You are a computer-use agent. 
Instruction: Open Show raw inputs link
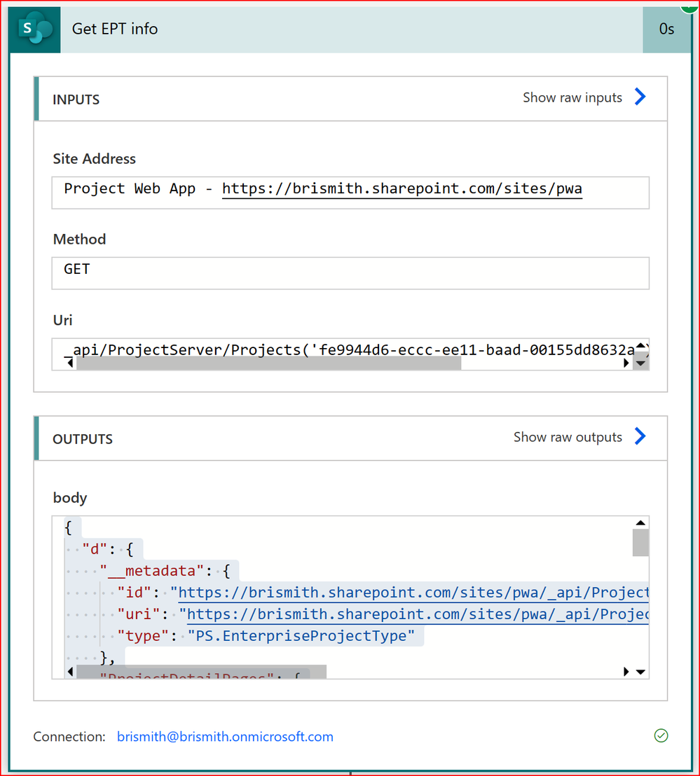point(572,97)
